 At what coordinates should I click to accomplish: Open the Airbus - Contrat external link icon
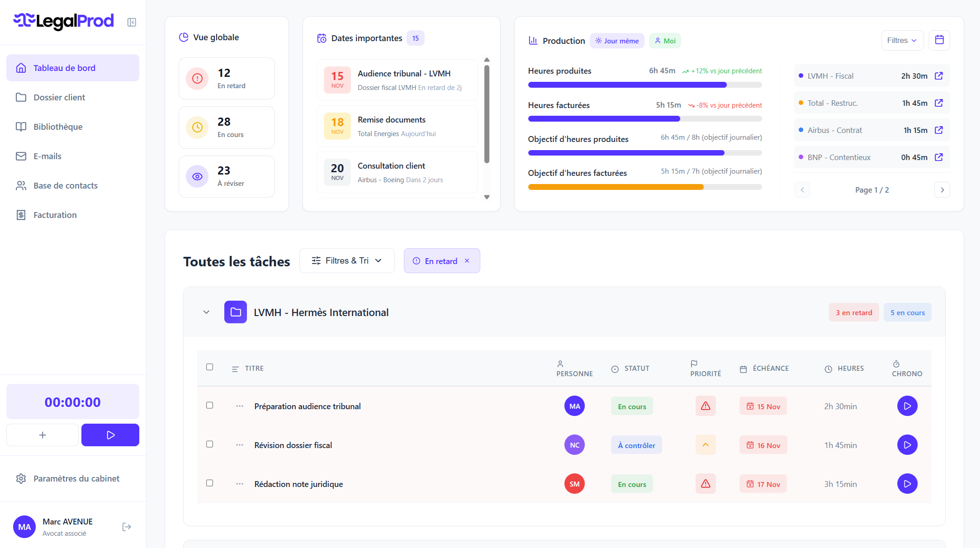click(939, 130)
